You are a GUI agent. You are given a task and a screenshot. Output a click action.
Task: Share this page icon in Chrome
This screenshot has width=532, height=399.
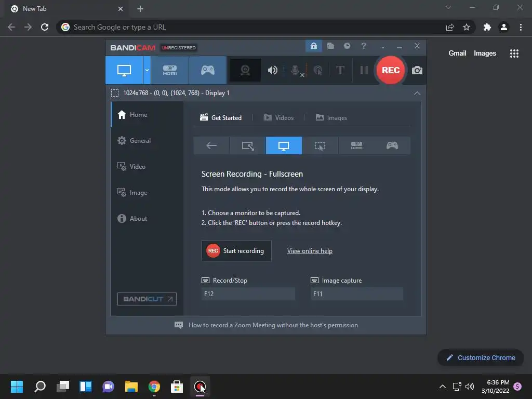pyautogui.click(x=450, y=27)
